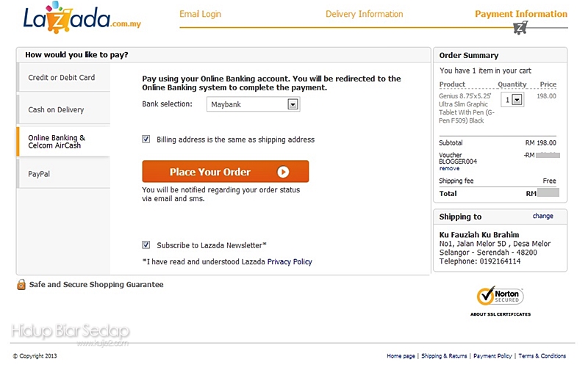Uncheck Subscribe to Lazada Newsletter checkbox
This screenshot has width=588, height=373.
click(146, 245)
